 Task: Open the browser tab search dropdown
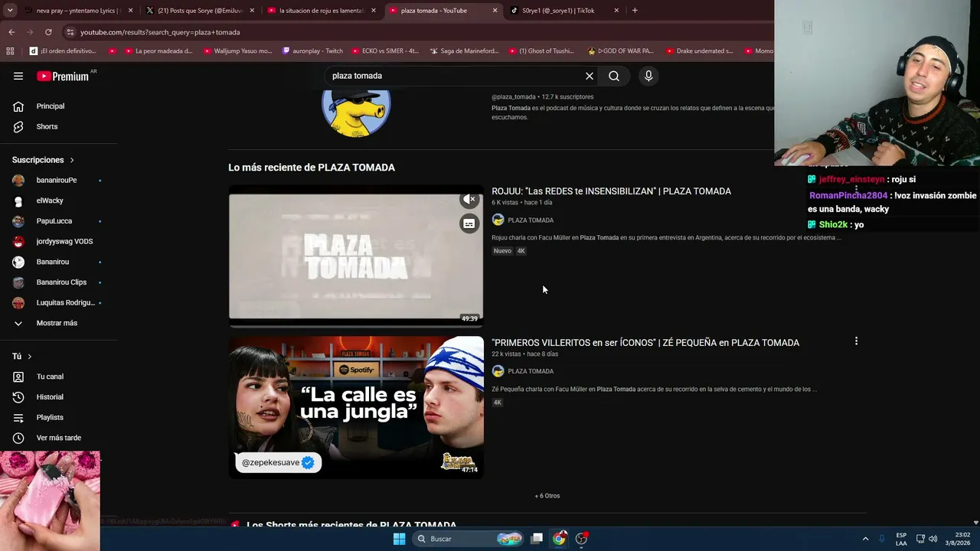click(9, 11)
